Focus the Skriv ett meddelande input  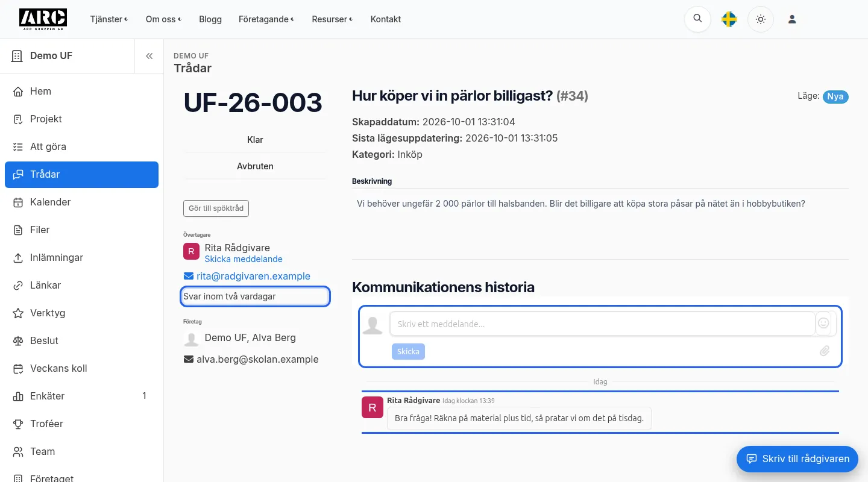(602, 324)
